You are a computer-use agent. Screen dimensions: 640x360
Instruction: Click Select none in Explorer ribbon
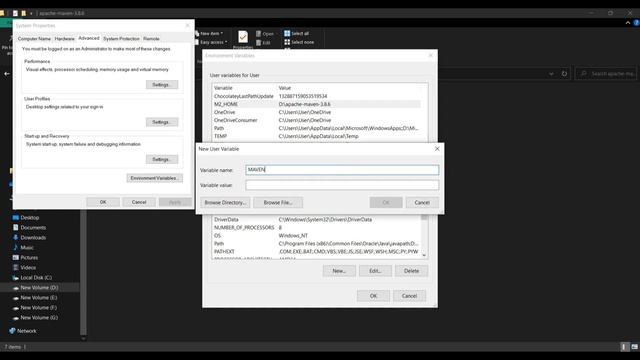point(299,42)
